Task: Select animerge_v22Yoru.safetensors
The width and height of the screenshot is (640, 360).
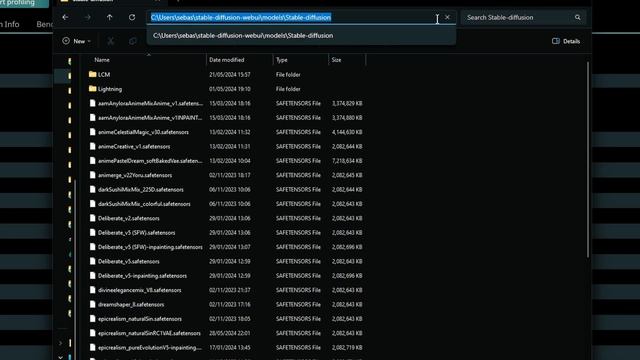Action: (135, 175)
